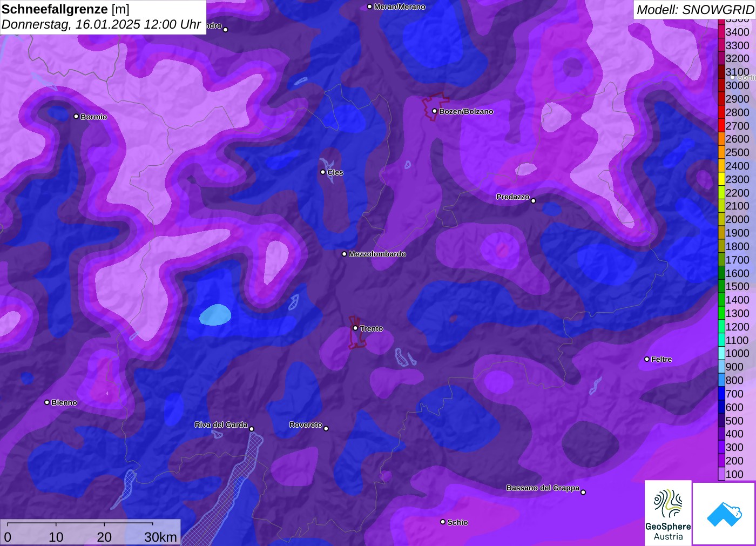This screenshot has width=756, height=546.
Task: Click the 2000 legend value
Action: coord(738,219)
